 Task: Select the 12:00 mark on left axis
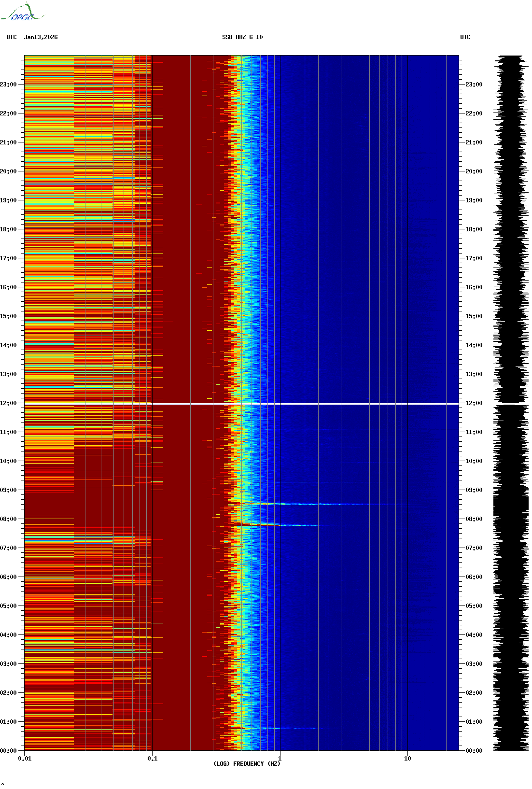[9, 403]
